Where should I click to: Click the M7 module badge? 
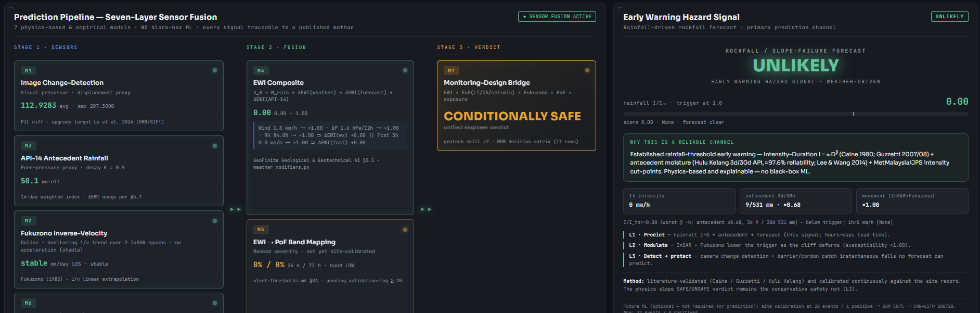[x=451, y=70]
